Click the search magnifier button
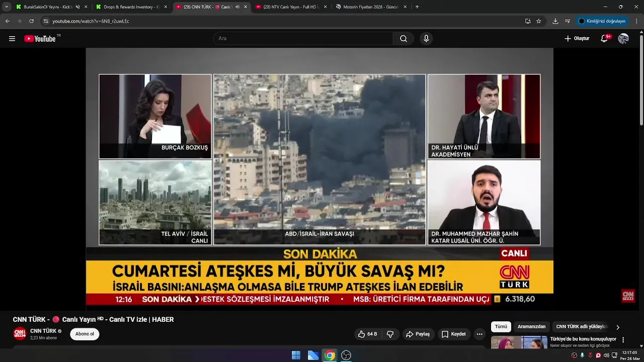644x362 pixels. point(404,39)
